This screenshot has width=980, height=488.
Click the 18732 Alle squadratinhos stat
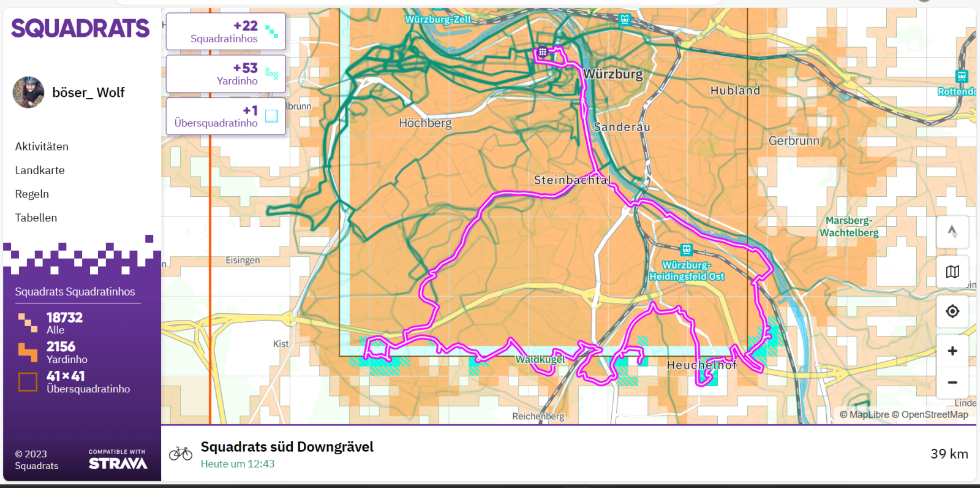coord(64,323)
